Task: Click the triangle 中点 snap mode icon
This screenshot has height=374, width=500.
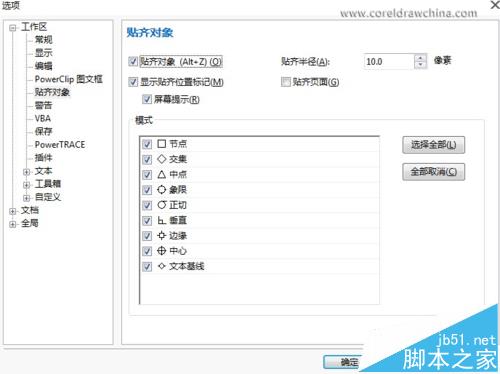Action: 162,174
